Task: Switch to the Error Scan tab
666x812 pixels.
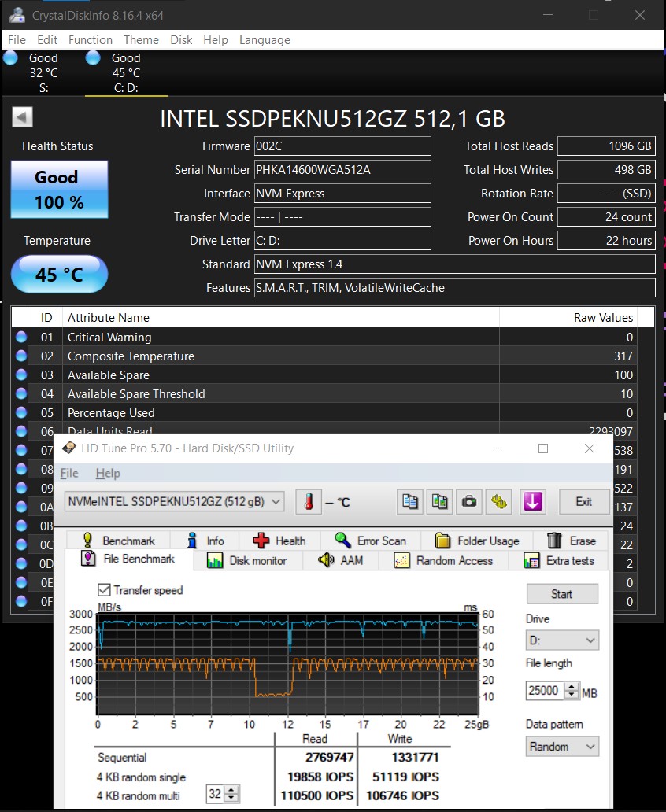Action: pos(370,541)
